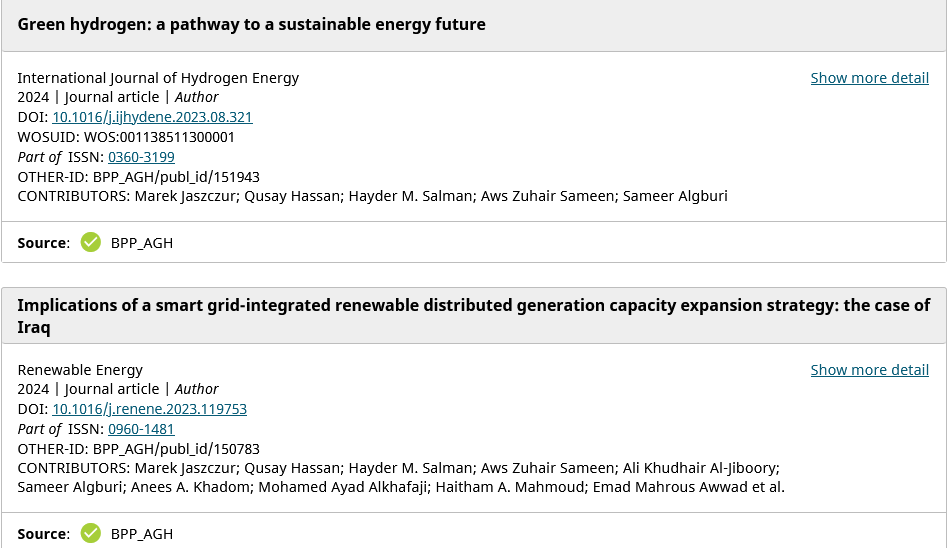Click the BPP_AGH source label under Green hydrogen
Image resolution: width=949 pixels, height=548 pixels.
(142, 243)
